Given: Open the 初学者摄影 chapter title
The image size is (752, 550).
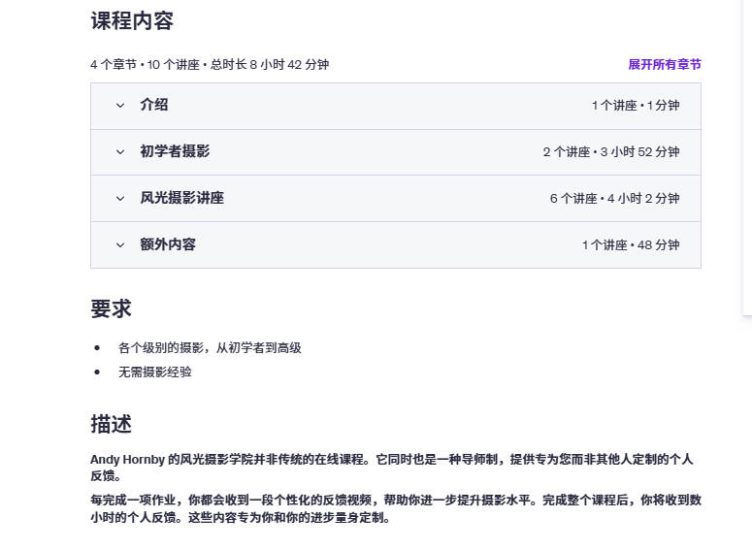Looking at the screenshot, I should click(175, 151).
